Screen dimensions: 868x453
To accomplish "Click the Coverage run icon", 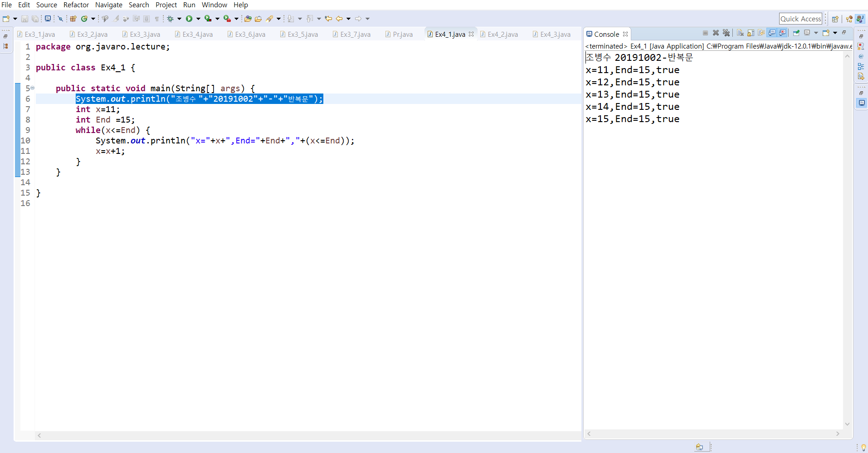I will (x=208, y=19).
